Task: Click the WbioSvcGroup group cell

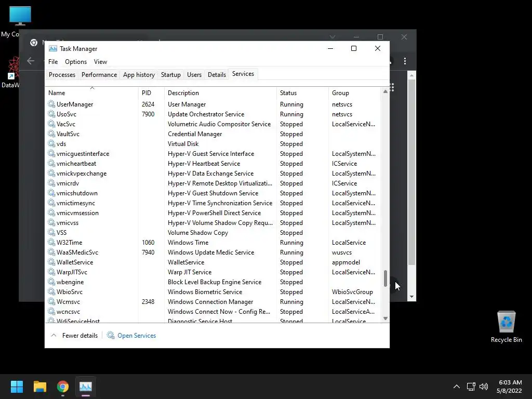Action: tap(352, 291)
